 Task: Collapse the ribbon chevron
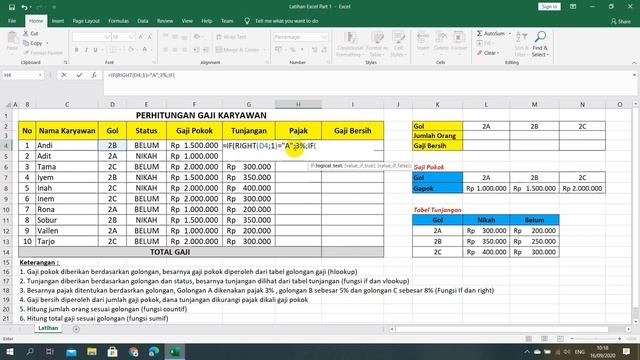coord(634,63)
